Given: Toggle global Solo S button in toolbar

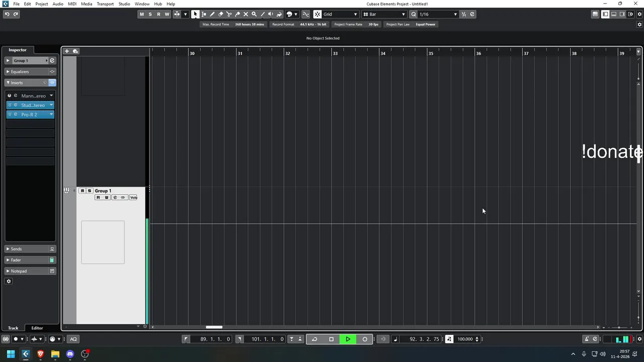Looking at the screenshot, I should pos(150,14).
